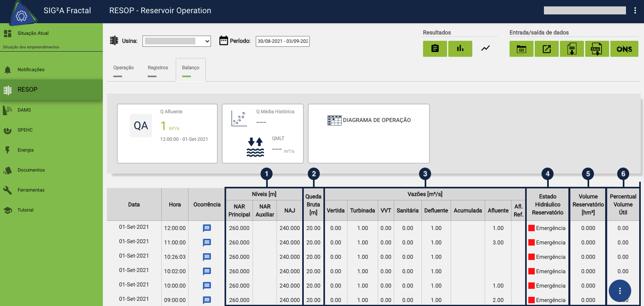The image size is (644, 306).
Task: Click the Q Afluente QA card
Action: click(x=167, y=133)
